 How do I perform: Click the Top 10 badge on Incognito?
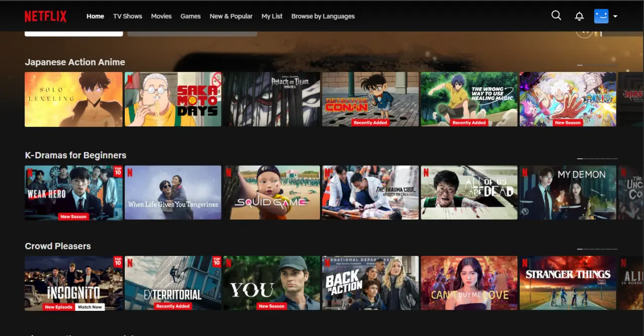(118, 261)
